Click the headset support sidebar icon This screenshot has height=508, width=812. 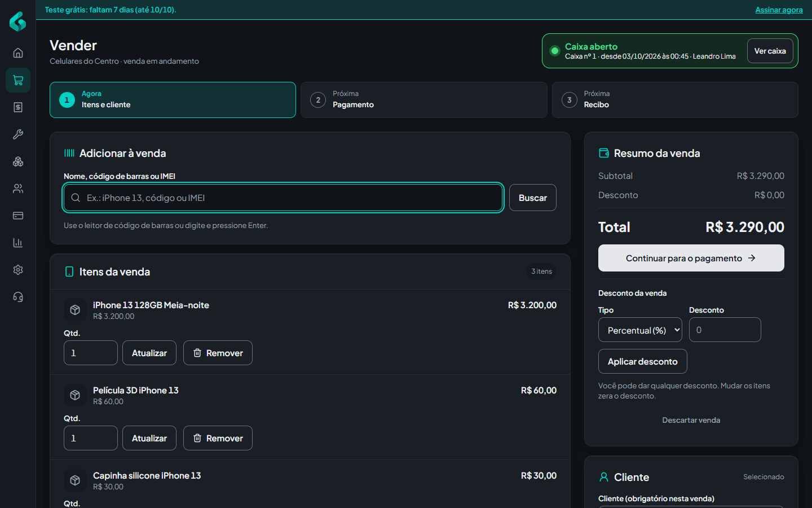(18, 297)
